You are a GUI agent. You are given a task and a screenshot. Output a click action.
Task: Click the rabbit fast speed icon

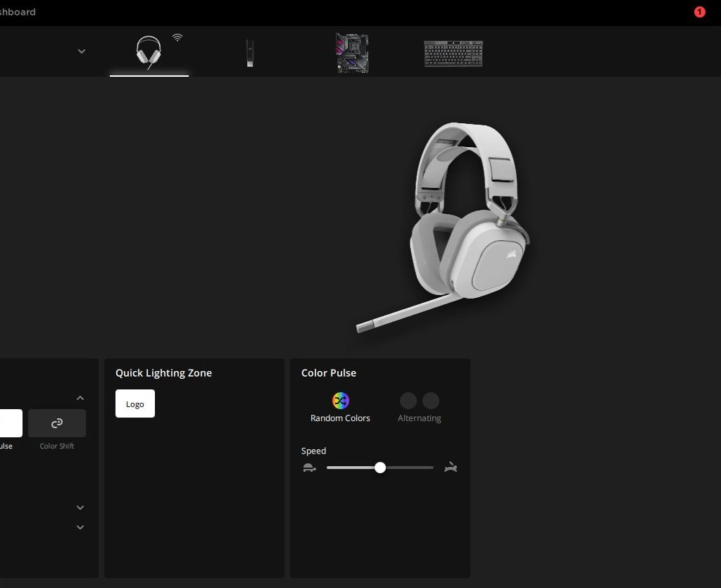point(451,467)
